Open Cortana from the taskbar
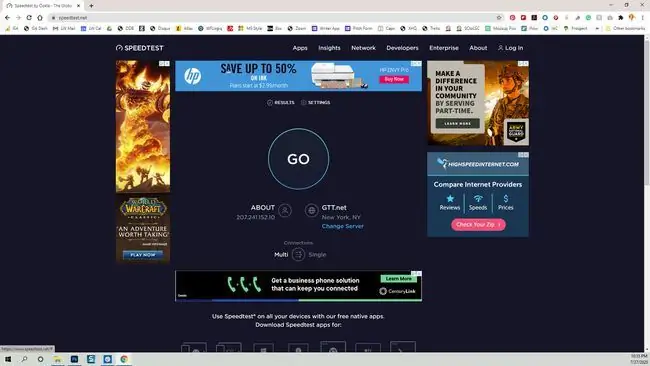 [x=40, y=359]
